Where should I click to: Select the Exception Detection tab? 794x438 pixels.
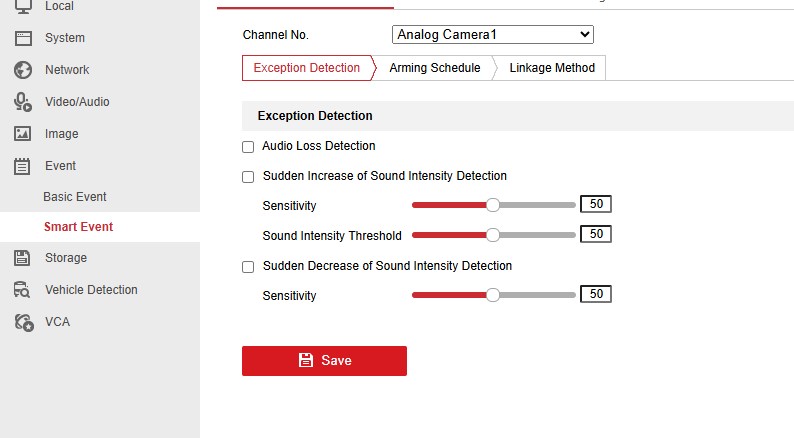[x=306, y=68]
